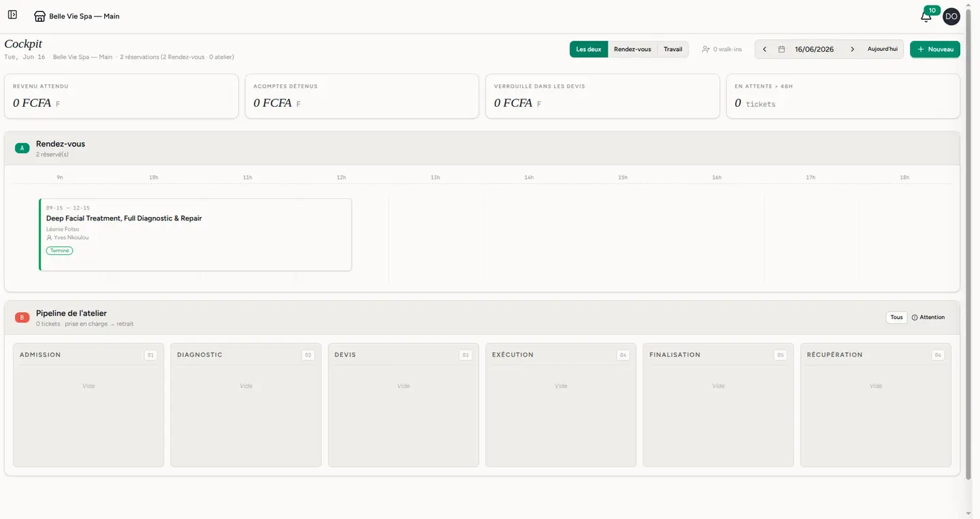Click the 02 badge on Diagnostic column
980x519 pixels.
(308, 355)
